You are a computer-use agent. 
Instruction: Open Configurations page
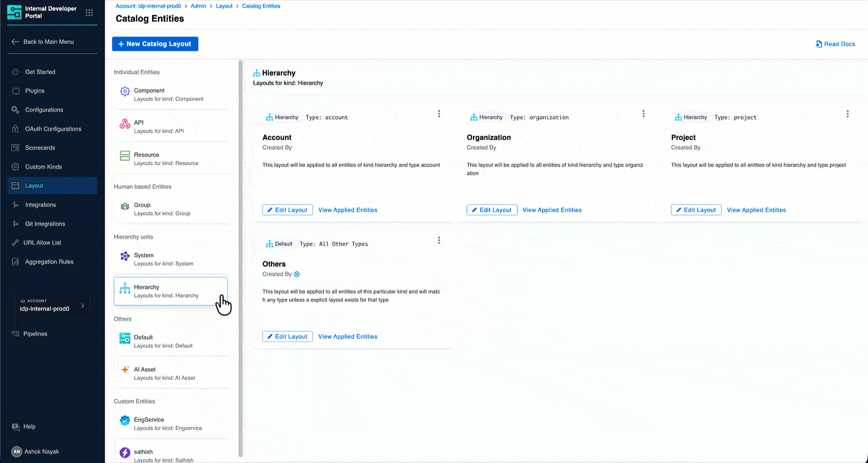point(52,110)
